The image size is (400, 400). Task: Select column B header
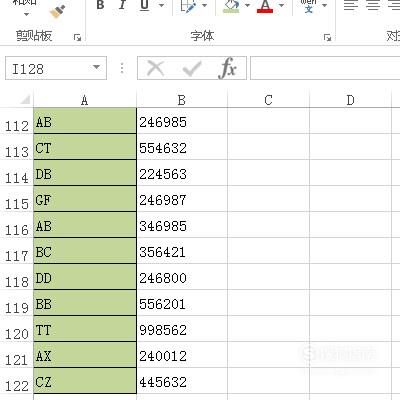click(x=182, y=100)
